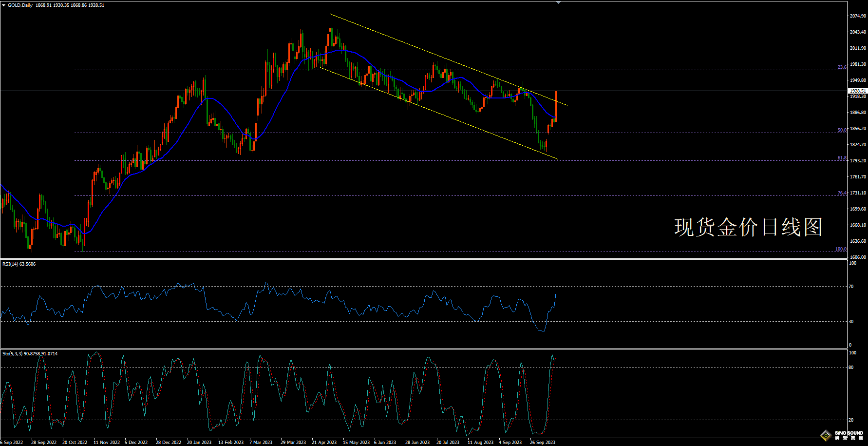Image resolution: width=868 pixels, height=446 pixels.
Task: Click the 61.8 Fibonacci level label
Action: (842, 158)
